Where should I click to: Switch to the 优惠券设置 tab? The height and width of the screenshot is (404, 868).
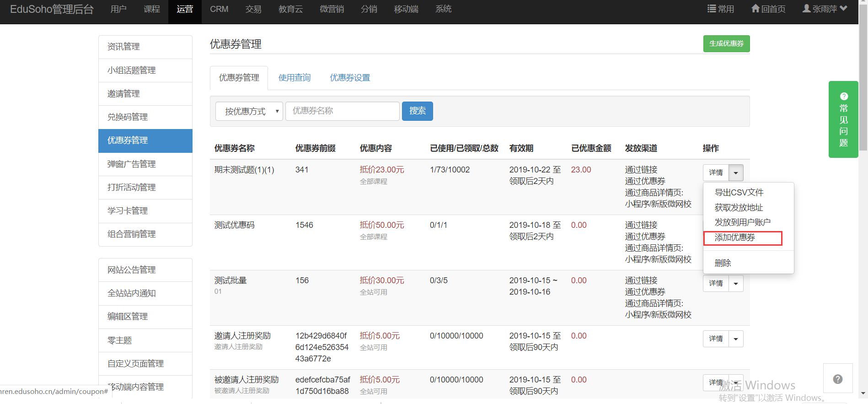pos(350,78)
